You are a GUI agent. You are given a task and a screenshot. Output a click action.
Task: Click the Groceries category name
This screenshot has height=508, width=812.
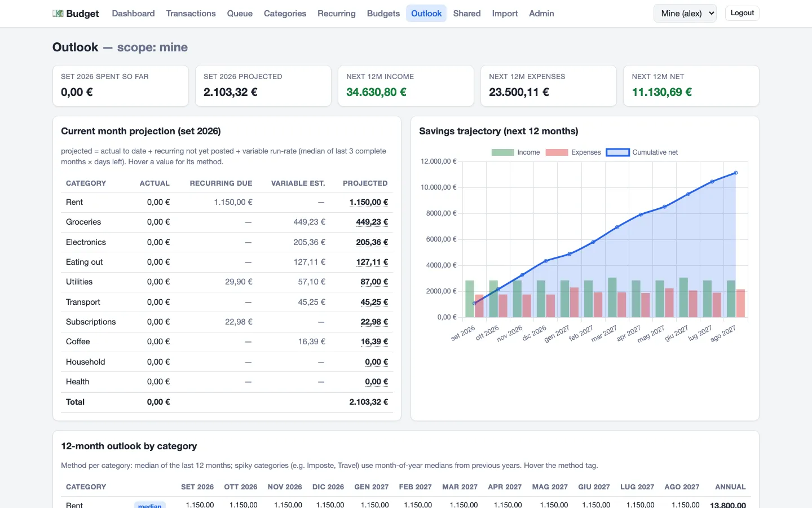83,222
